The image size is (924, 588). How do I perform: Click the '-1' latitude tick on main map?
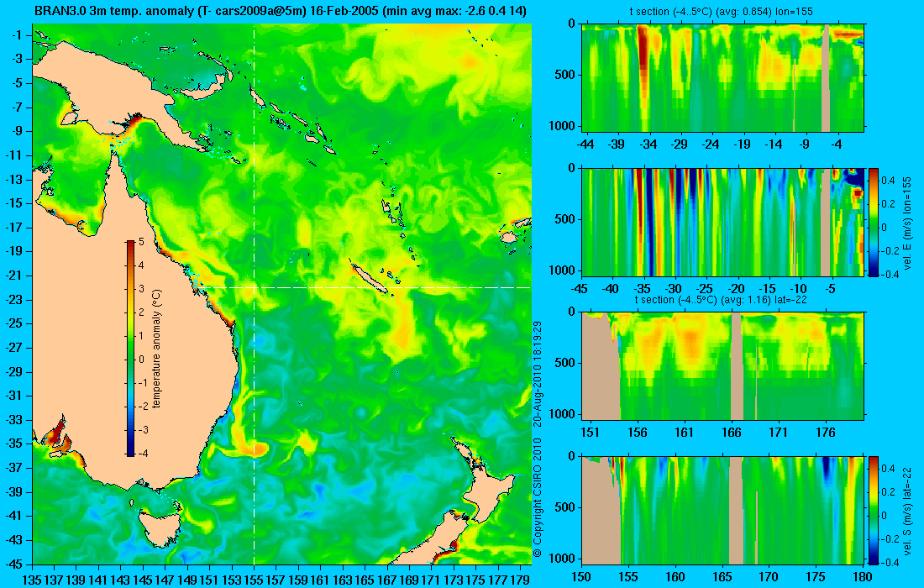click(x=17, y=35)
